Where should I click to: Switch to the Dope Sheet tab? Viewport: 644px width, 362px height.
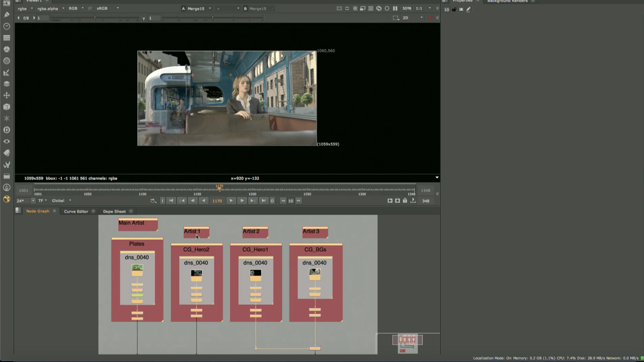[114, 211]
